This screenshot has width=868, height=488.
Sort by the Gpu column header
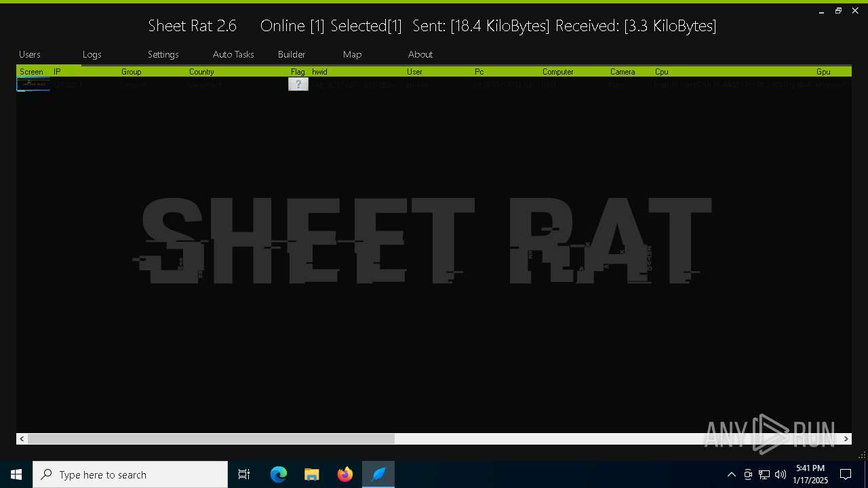[833, 72]
